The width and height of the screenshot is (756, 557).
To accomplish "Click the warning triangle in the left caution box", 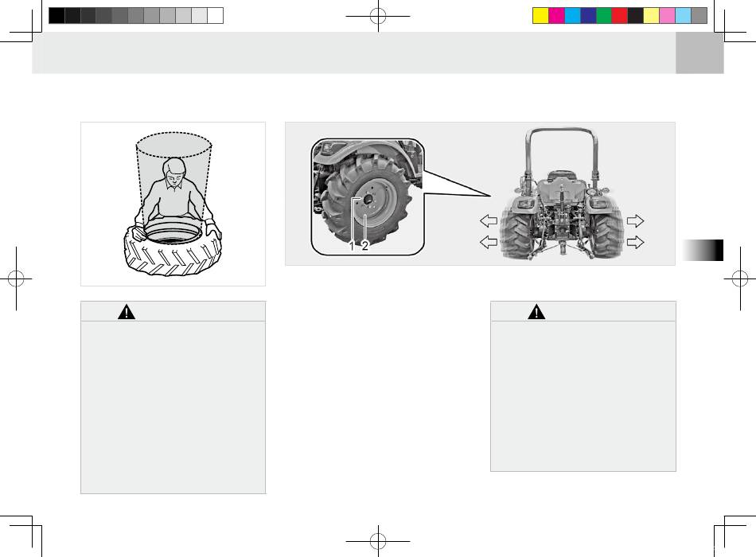I will pyautogui.click(x=127, y=312).
